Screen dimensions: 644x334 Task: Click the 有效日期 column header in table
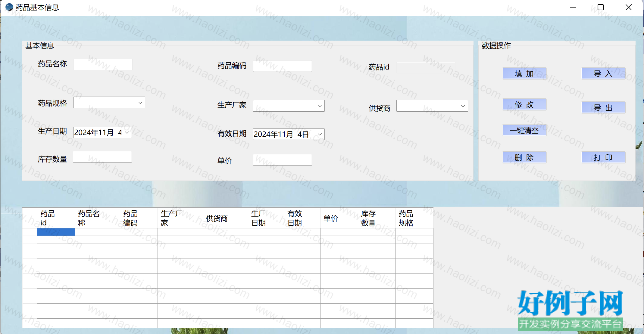point(302,218)
